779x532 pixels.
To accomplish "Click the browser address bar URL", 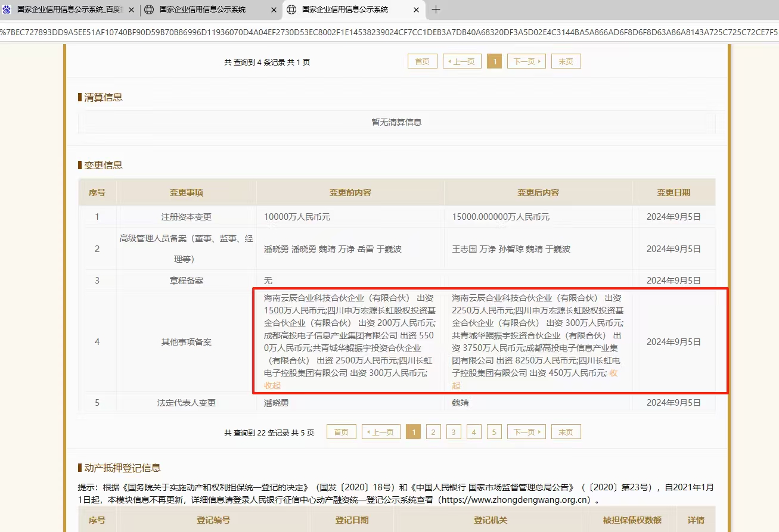I will point(389,32).
